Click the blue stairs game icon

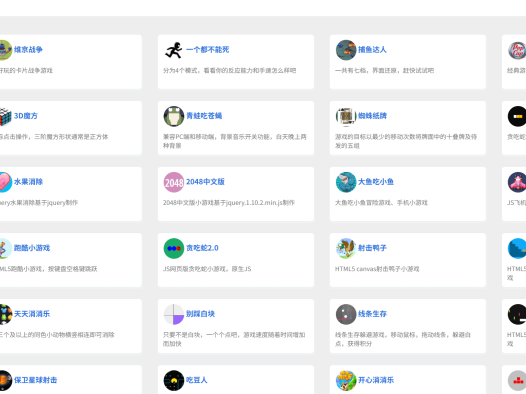tap(517, 248)
